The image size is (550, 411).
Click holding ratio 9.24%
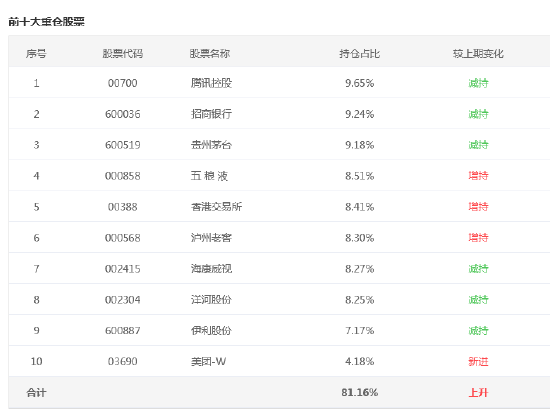click(x=360, y=114)
